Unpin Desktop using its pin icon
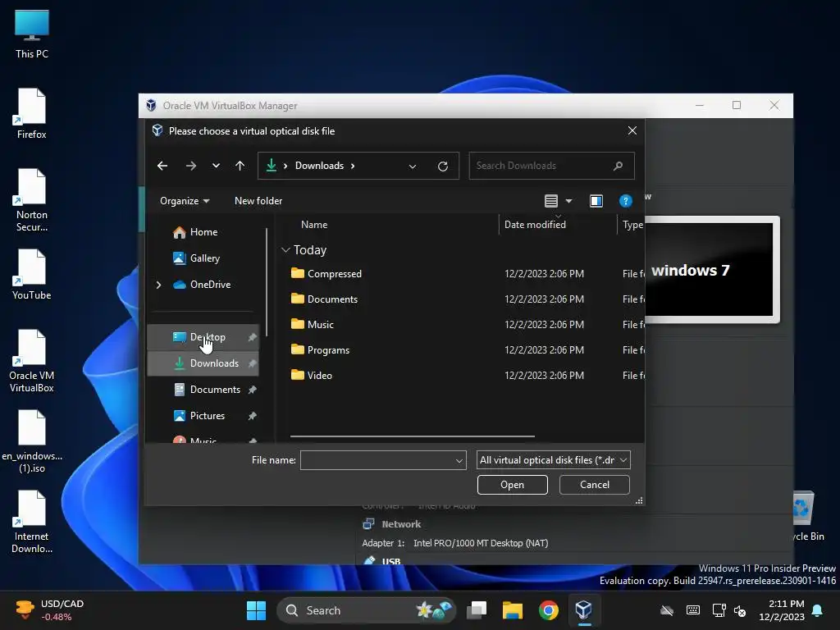Screen dimensions: 840x630 point(252,337)
